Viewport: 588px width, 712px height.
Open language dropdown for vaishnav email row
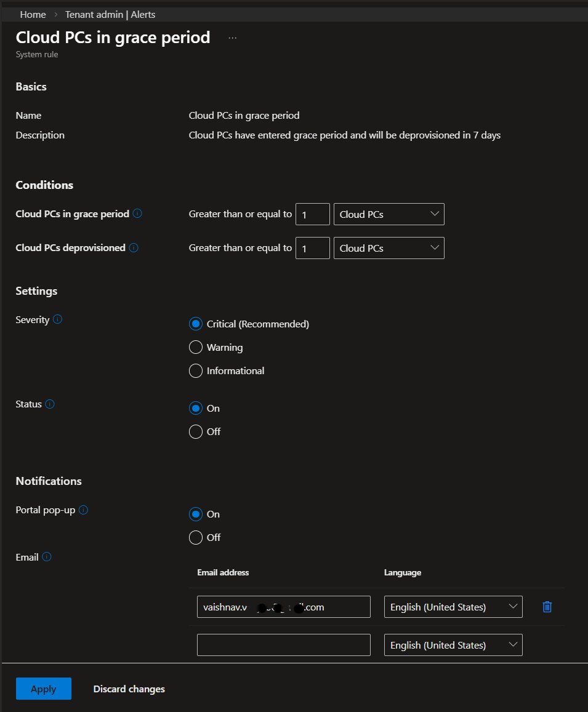453,607
